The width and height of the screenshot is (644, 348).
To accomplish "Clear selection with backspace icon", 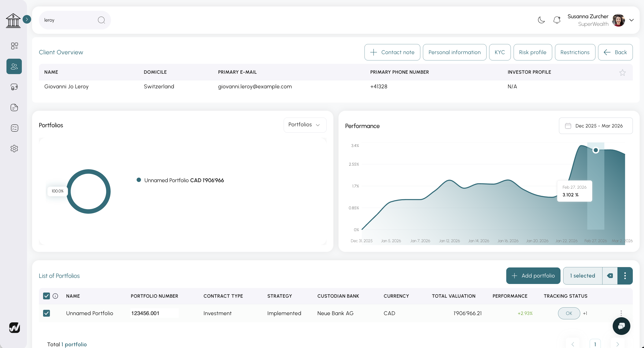I will pyautogui.click(x=610, y=276).
